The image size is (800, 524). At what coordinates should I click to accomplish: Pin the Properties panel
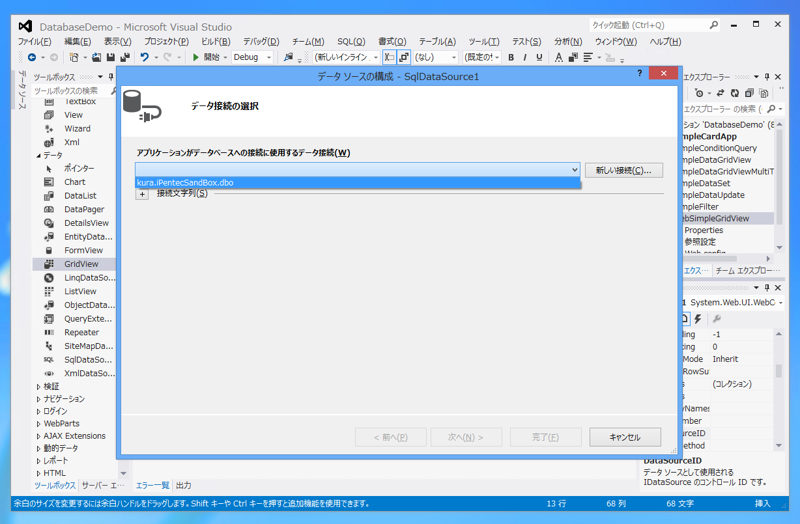pyautogui.click(x=767, y=288)
